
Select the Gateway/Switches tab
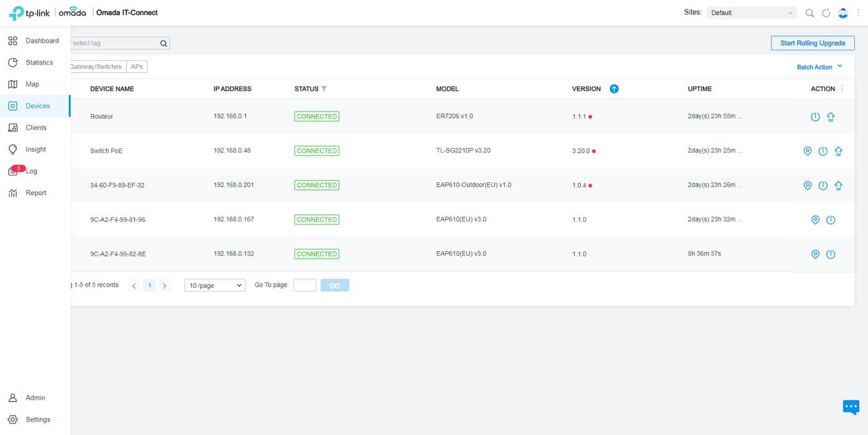(x=97, y=67)
